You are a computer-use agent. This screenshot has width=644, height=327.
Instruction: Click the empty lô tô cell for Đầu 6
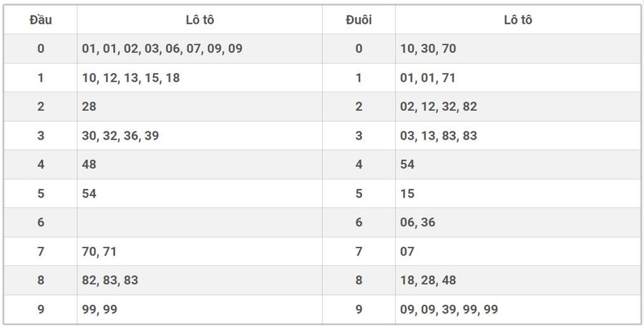coord(200,223)
